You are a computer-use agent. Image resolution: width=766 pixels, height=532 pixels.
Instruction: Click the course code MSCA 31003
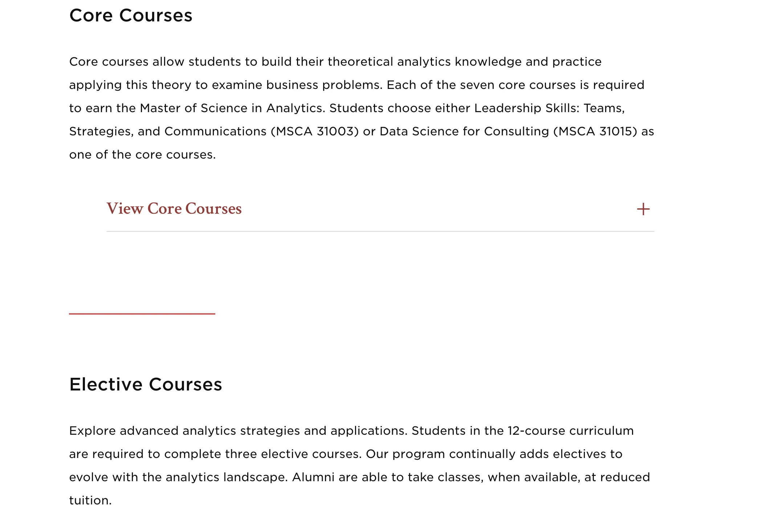coord(315,131)
